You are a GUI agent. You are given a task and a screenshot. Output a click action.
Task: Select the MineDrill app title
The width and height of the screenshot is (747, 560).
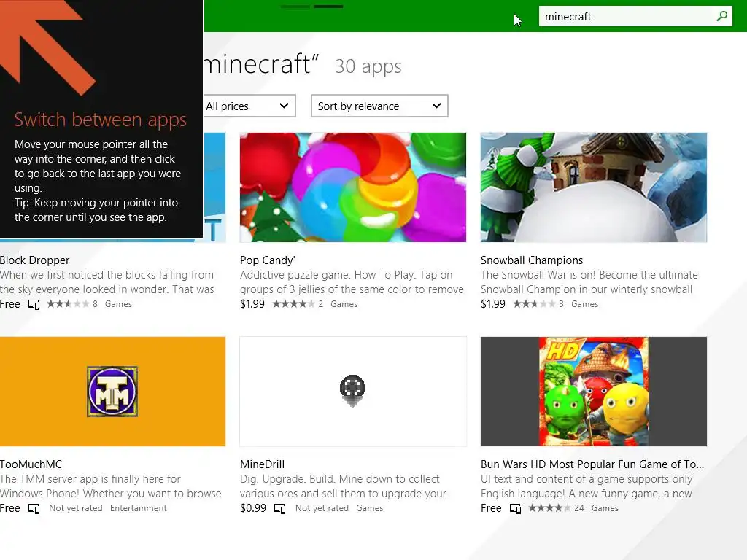(x=262, y=464)
